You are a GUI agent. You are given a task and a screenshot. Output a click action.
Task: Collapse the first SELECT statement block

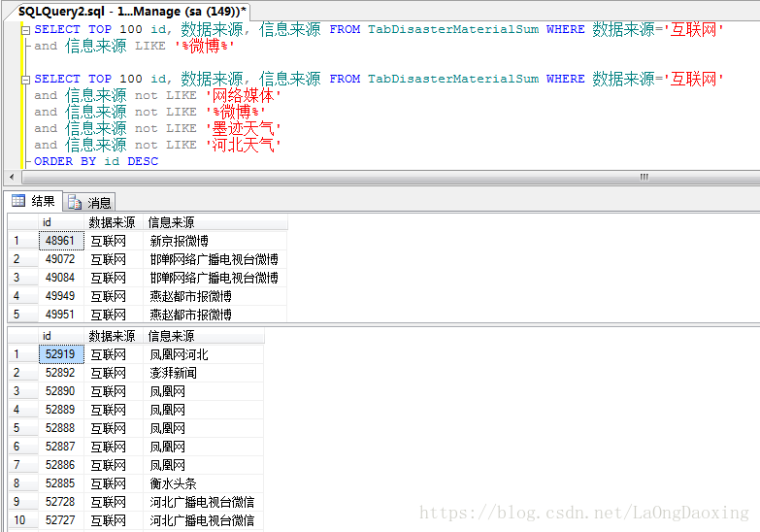25,30
